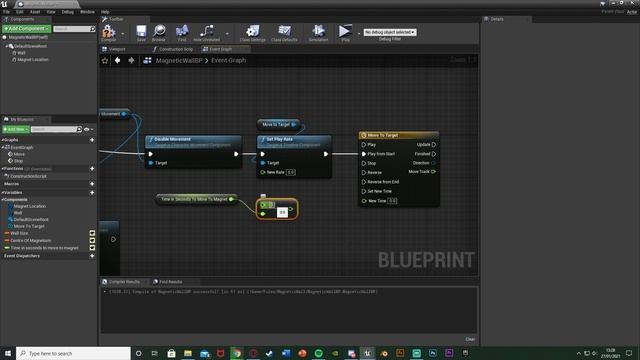Click the Windows taskbar search box
Screen dimensions: 640x360
coord(73,353)
